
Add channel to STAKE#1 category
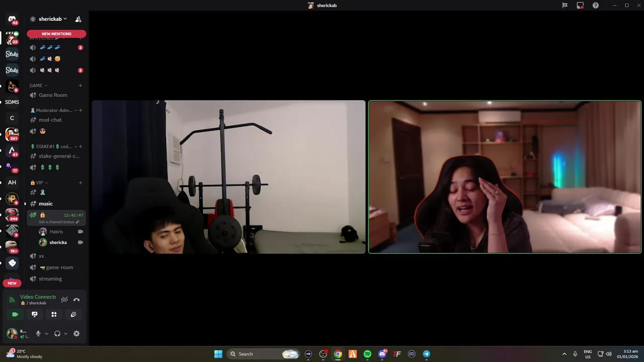click(80, 146)
